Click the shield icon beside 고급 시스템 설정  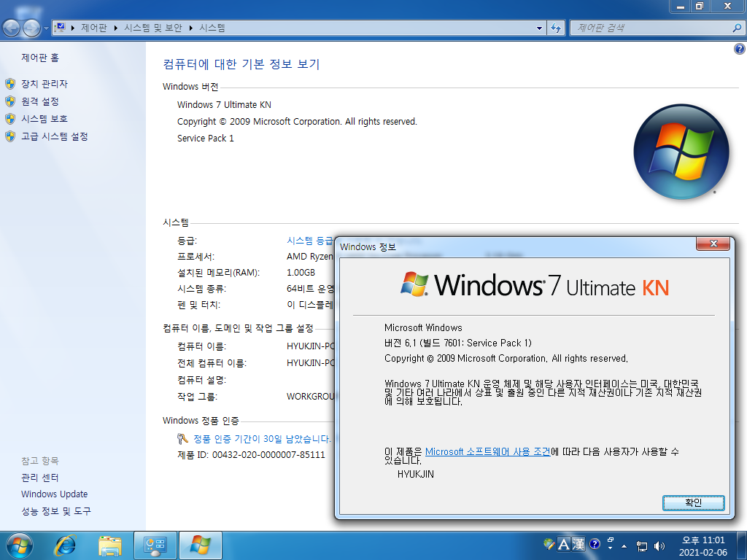point(10,136)
